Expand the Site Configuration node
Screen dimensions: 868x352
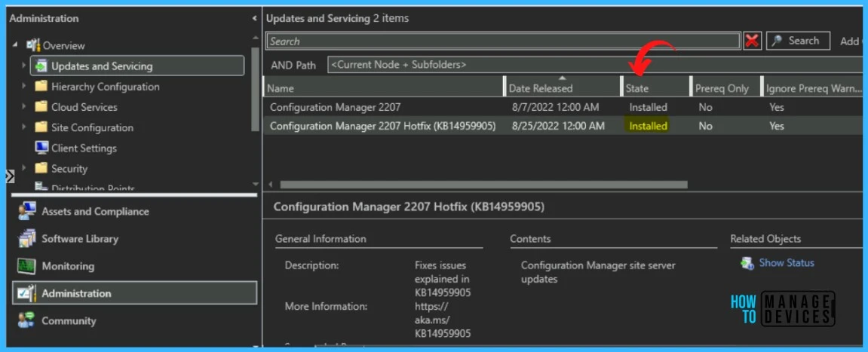coord(24,127)
